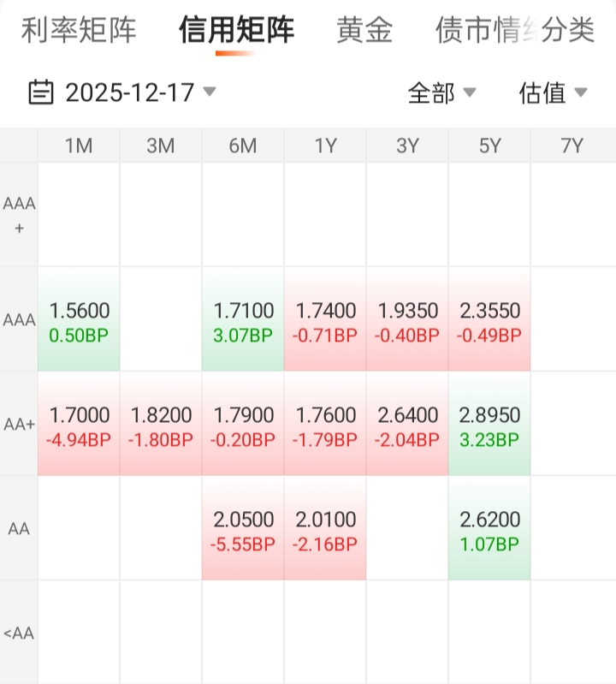Screen dimensions: 616x684
Task: Select the AAA 6M cell 1.7100
Action: pos(243,321)
